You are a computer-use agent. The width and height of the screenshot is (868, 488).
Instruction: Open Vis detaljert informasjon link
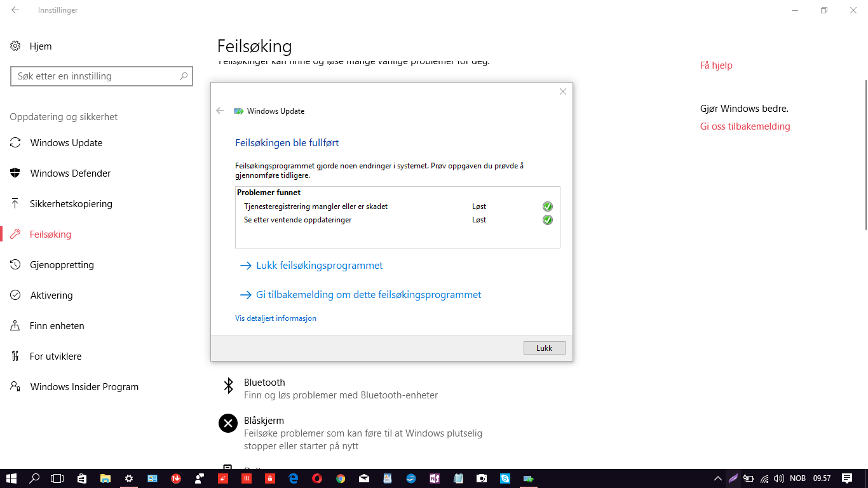click(x=276, y=318)
